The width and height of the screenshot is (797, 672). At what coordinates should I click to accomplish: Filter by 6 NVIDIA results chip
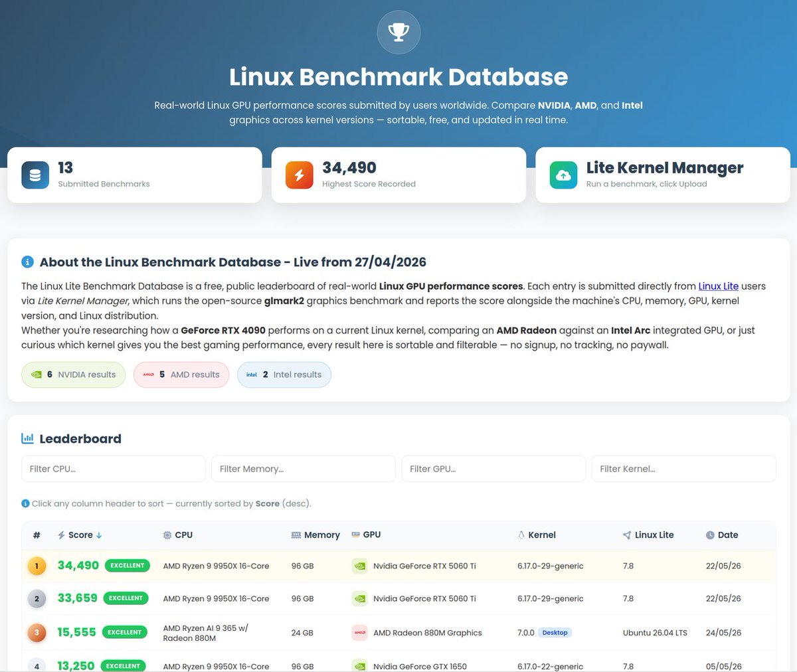(73, 375)
